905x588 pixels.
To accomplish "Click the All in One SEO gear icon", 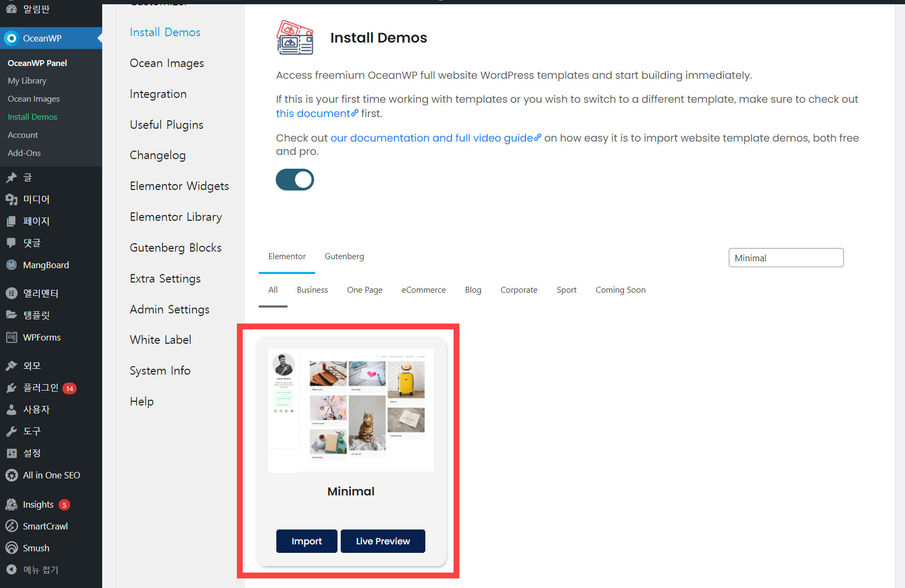I will (11, 475).
